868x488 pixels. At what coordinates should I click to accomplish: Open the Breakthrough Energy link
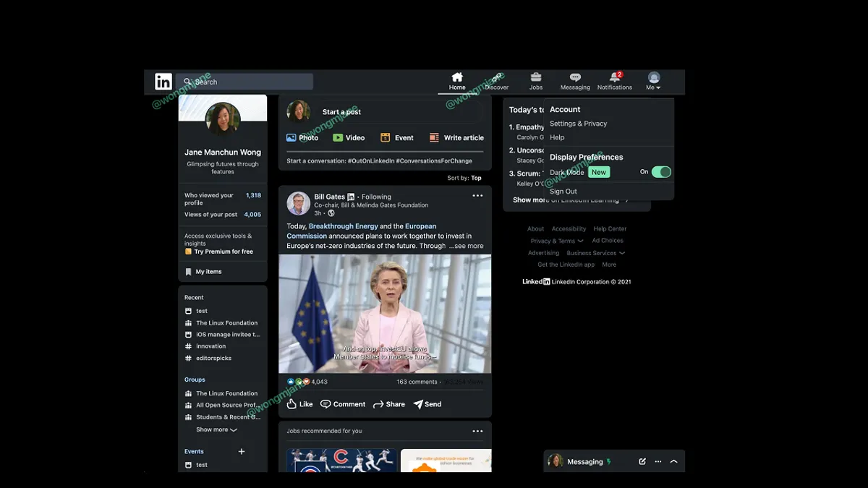pyautogui.click(x=344, y=226)
